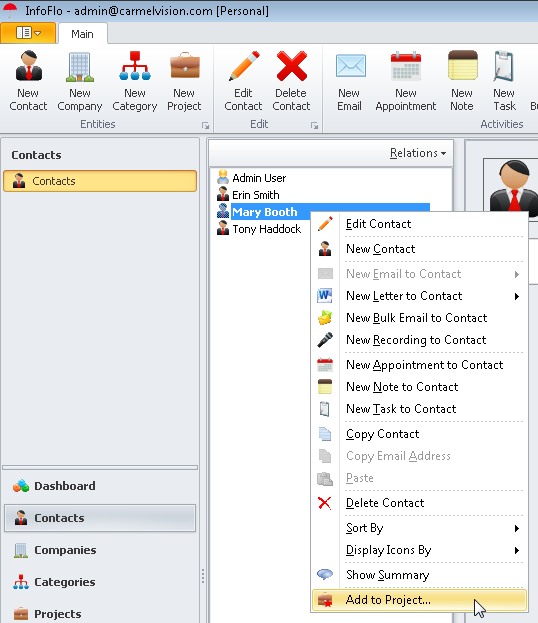Viewport: 538px width, 623px height.
Task: Open the Projects navigation section
Action: pyautogui.click(x=100, y=613)
